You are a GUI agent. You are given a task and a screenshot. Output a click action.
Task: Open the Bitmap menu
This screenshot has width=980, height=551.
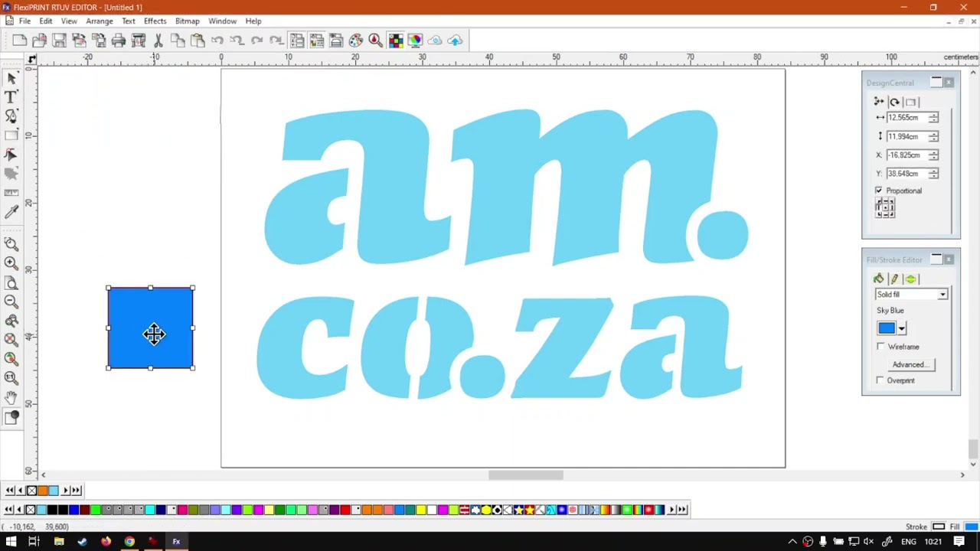[x=187, y=21]
